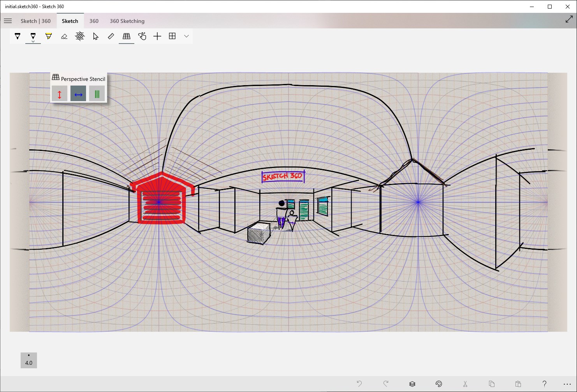Toggle the vertical perspective guide lines
The width and height of the screenshot is (577, 392).
coord(59,93)
